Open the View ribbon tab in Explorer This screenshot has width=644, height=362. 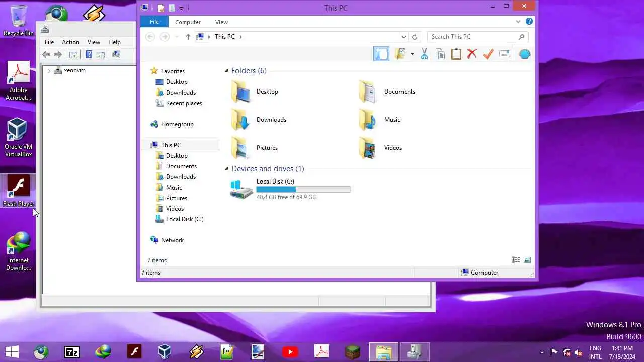pos(221,22)
